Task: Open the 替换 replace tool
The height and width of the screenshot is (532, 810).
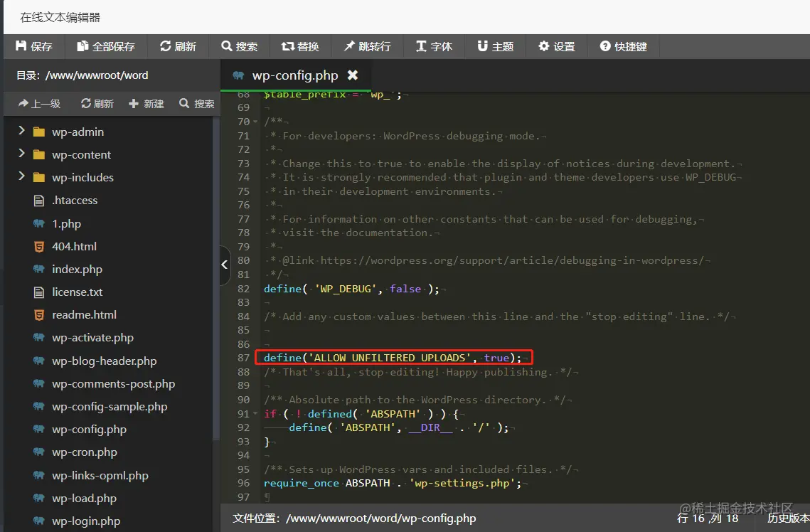Action: tap(300, 46)
